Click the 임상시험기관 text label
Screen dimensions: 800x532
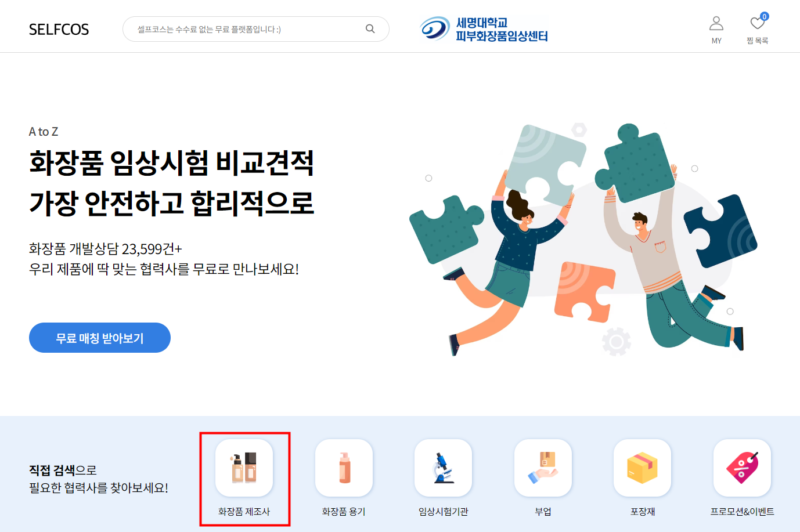(444, 512)
